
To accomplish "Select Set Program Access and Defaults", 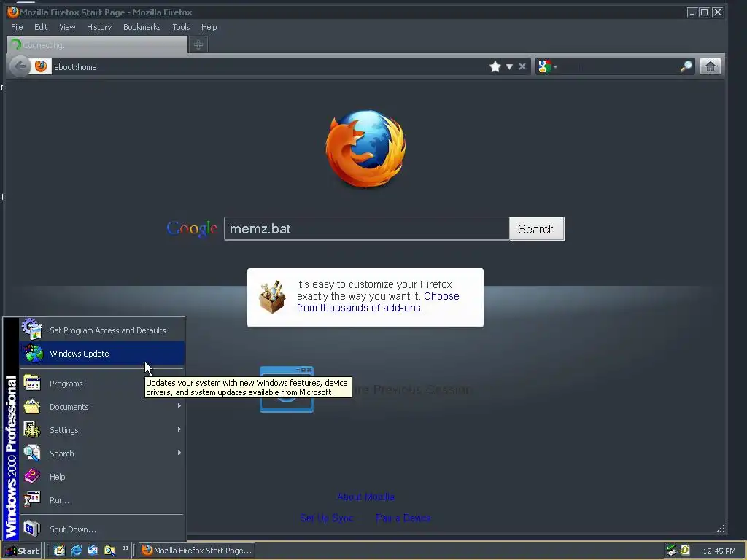I will [x=102, y=330].
